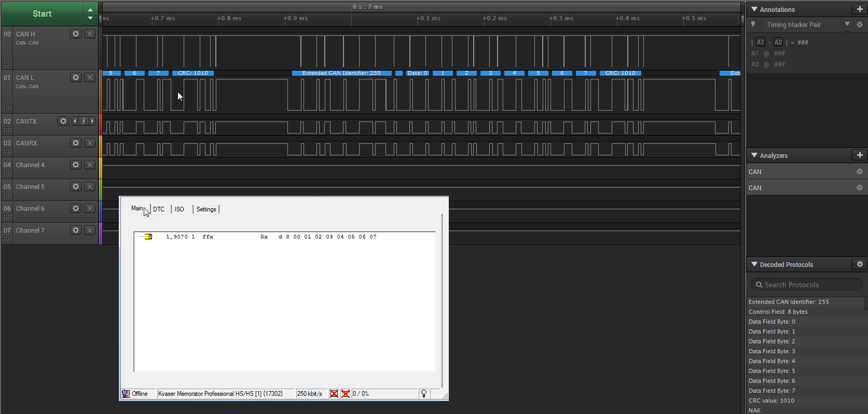Open settings gear for CAN L channel
The height and width of the screenshot is (414, 868).
(76, 77)
